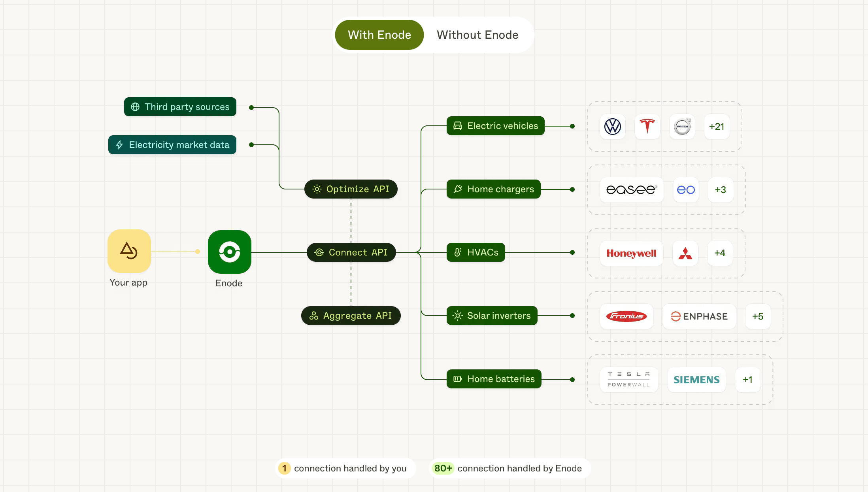Expand the +21 electric vehicle brands
The height and width of the screenshot is (492, 868).
[x=717, y=127]
